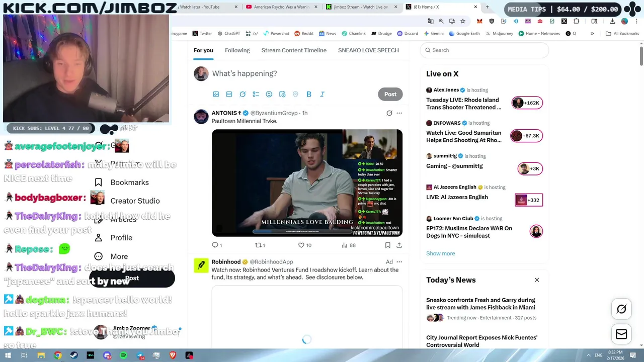Add a poll to the post

[256, 94]
